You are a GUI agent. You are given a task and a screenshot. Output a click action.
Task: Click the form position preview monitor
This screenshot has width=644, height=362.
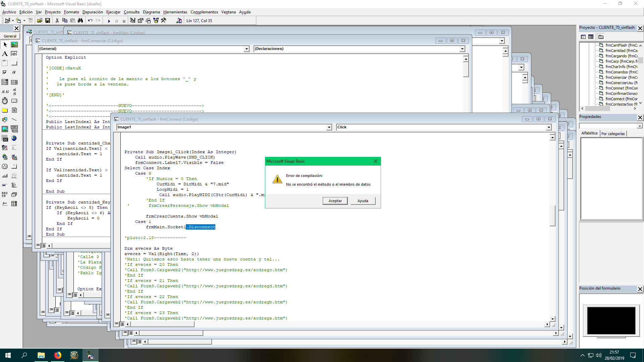click(x=611, y=320)
